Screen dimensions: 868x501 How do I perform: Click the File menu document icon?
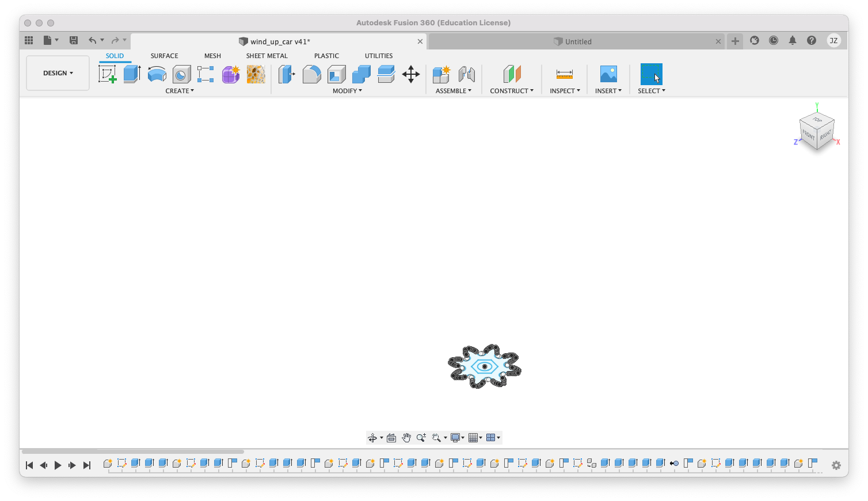click(48, 40)
